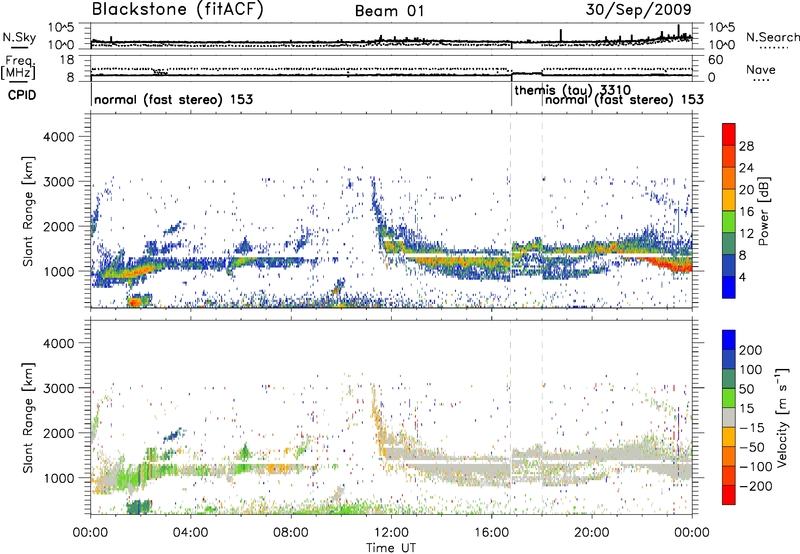Click the '200' value on Velocity scale

click(751, 350)
